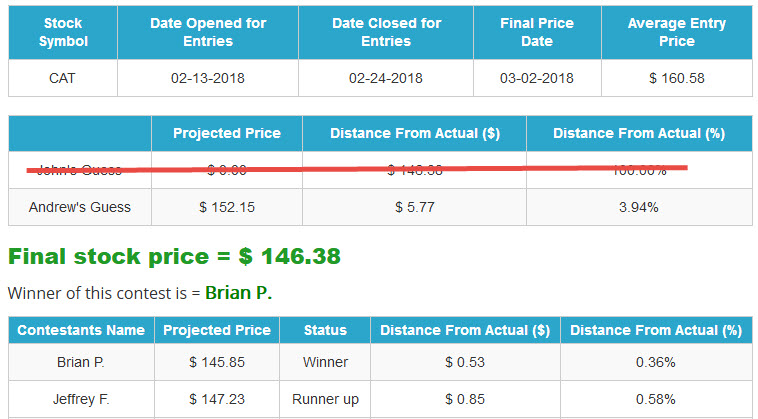Select Jeffrey F. contestant name cell

click(x=81, y=399)
